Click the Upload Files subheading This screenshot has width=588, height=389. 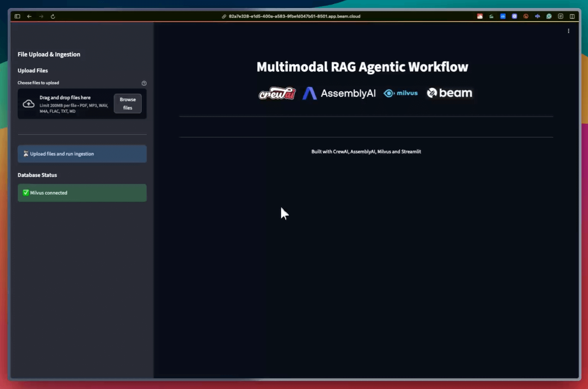click(x=33, y=70)
